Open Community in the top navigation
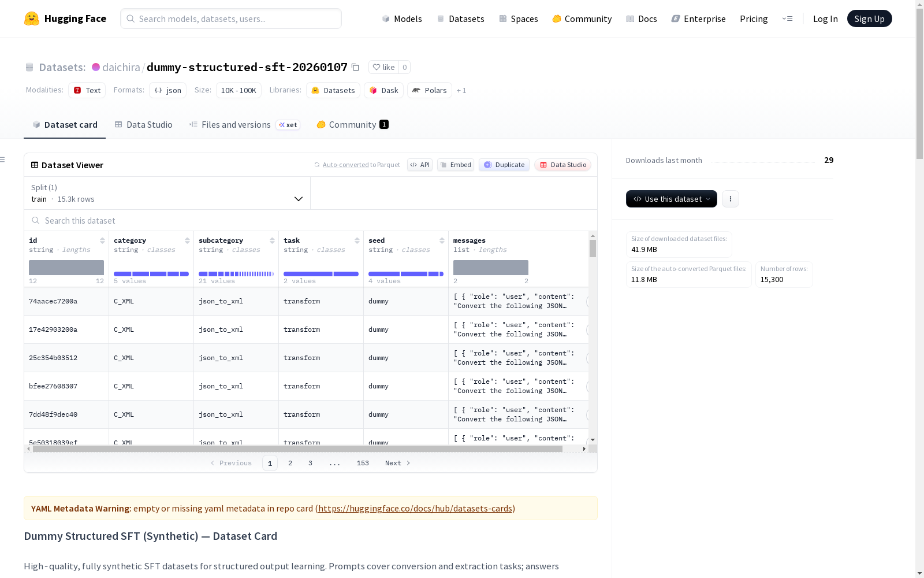 click(582, 19)
